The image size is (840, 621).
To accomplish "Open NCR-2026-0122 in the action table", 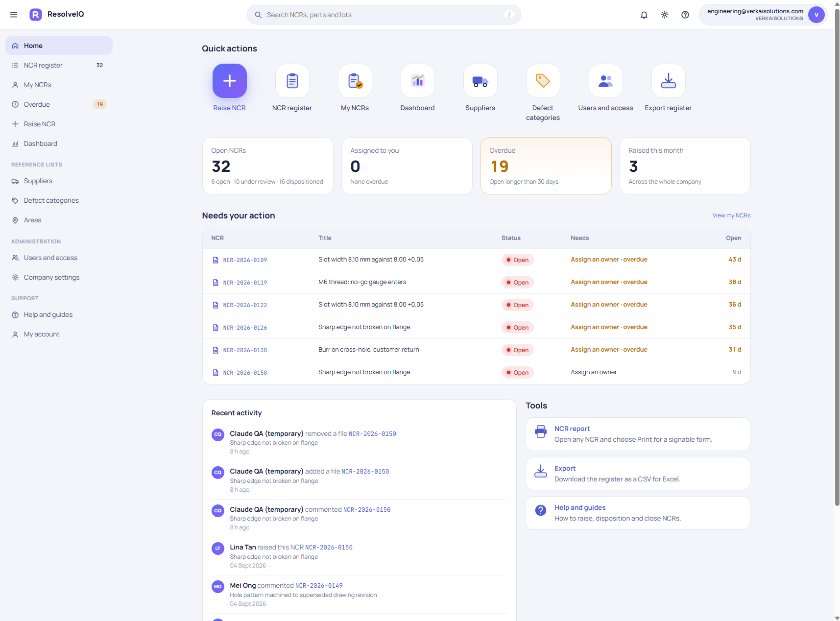I will point(245,305).
